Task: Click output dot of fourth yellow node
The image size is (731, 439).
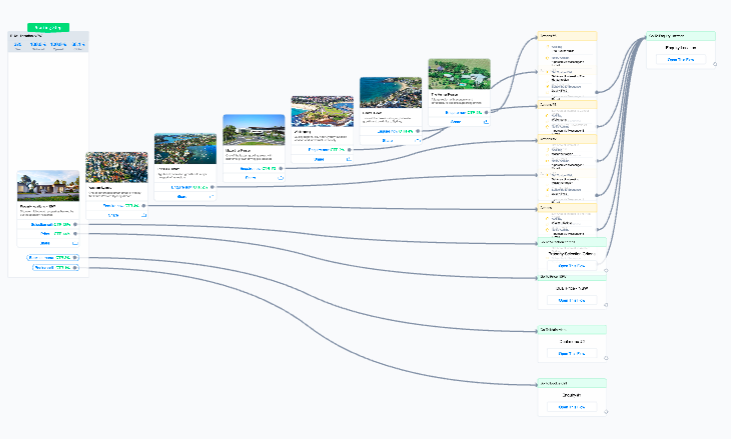Action: click(x=597, y=229)
